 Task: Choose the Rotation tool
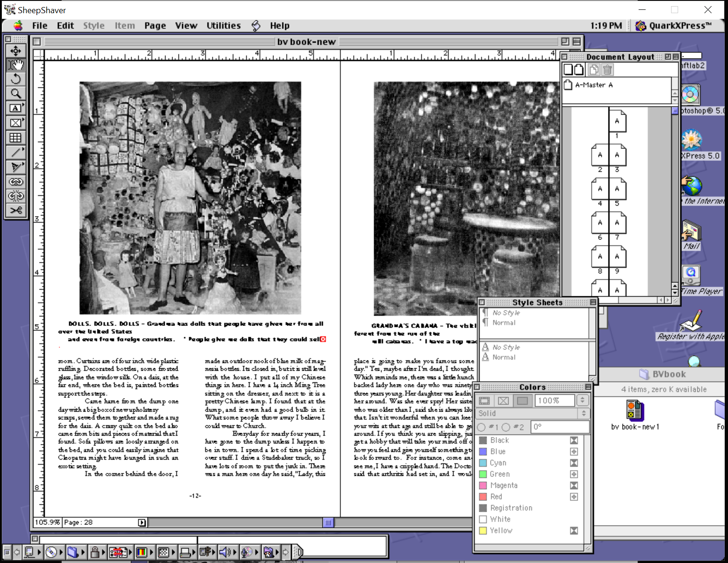tap(16, 79)
